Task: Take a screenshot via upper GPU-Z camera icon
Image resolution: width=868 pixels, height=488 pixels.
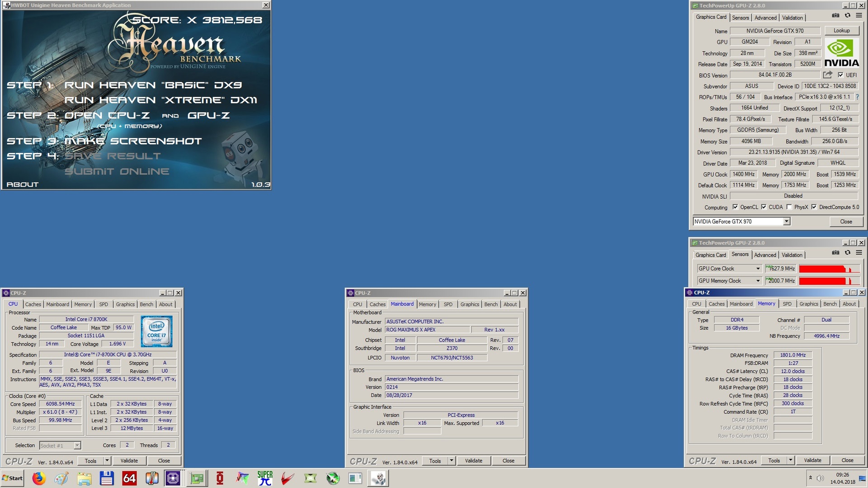Action: pos(835,15)
